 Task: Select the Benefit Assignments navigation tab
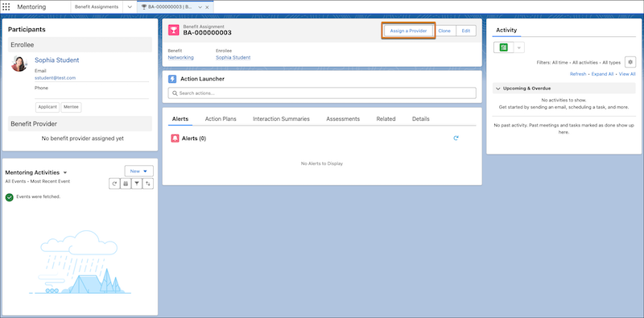click(97, 7)
